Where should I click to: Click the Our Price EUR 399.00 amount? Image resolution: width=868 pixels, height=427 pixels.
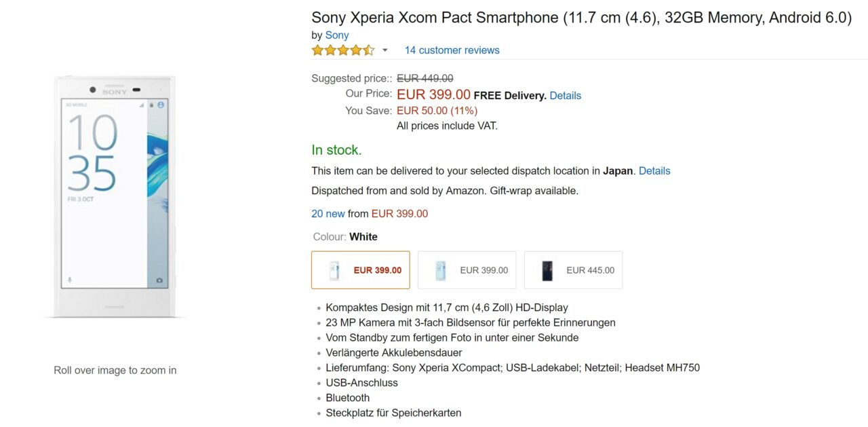tap(433, 95)
